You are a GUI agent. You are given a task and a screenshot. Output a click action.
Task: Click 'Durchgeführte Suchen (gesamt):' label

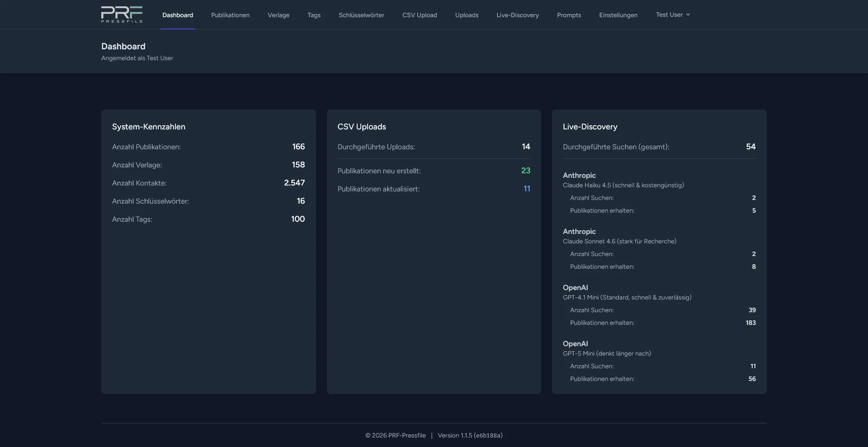pos(616,147)
